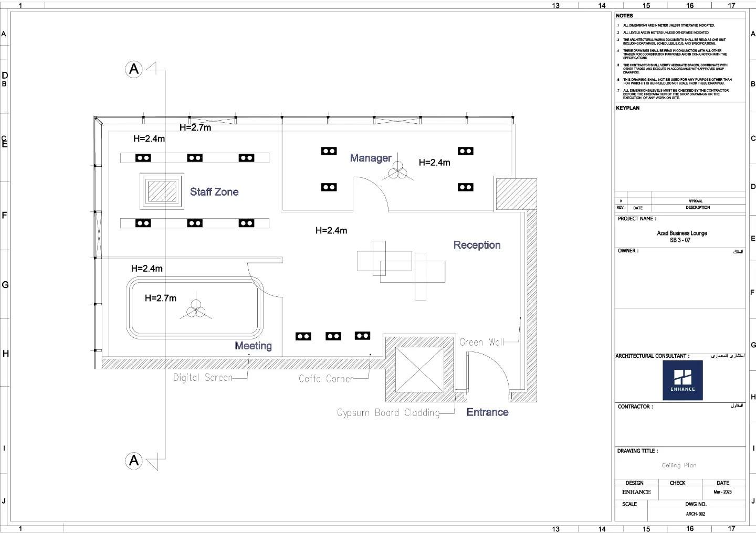The height and width of the screenshot is (534, 756).
Task: Click the CHECK column header
Action: click(677, 483)
